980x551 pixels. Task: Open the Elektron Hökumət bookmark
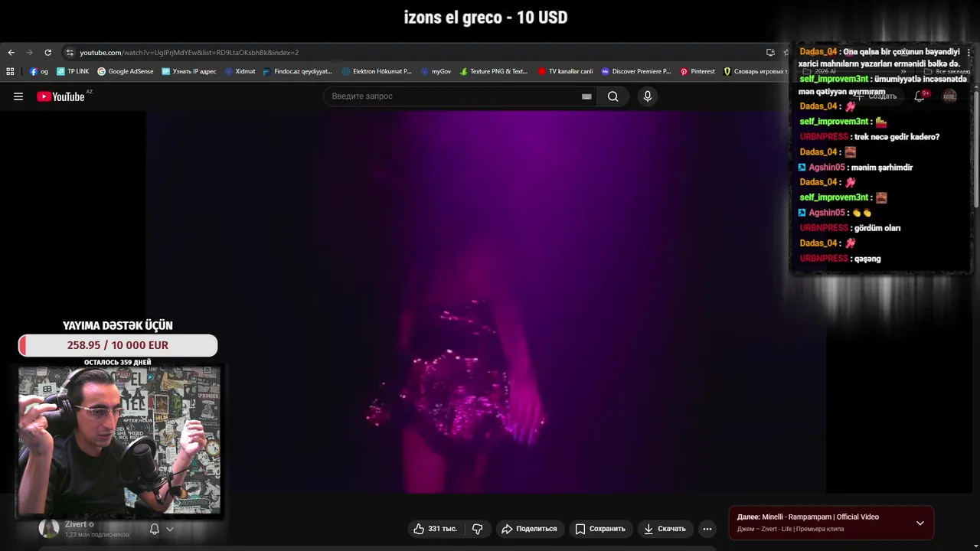[377, 71]
